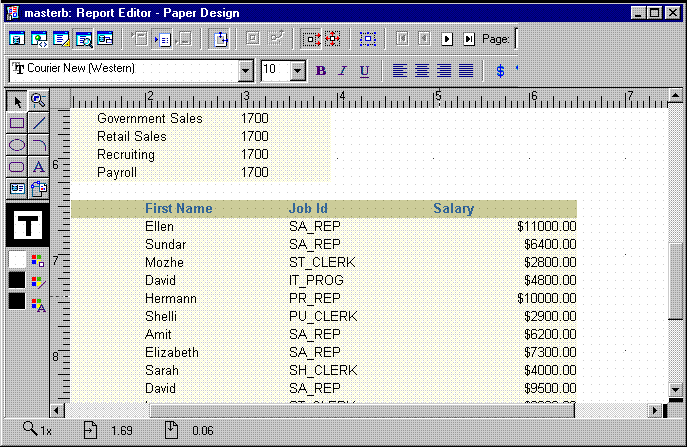Click horizontal scrollbar right arrow
The height and width of the screenshot is (447, 687).
(x=655, y=411)
